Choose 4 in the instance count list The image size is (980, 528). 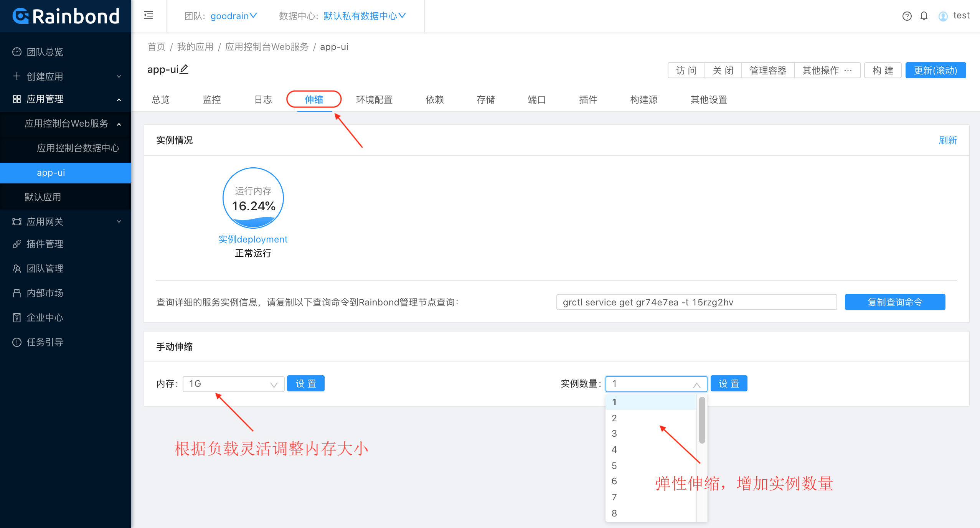click(x=651, y=450)
